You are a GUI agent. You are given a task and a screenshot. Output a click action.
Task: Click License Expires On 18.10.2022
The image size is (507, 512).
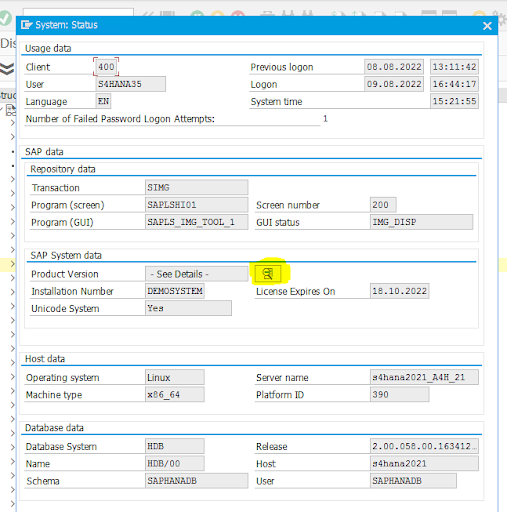tap(399, 291)
